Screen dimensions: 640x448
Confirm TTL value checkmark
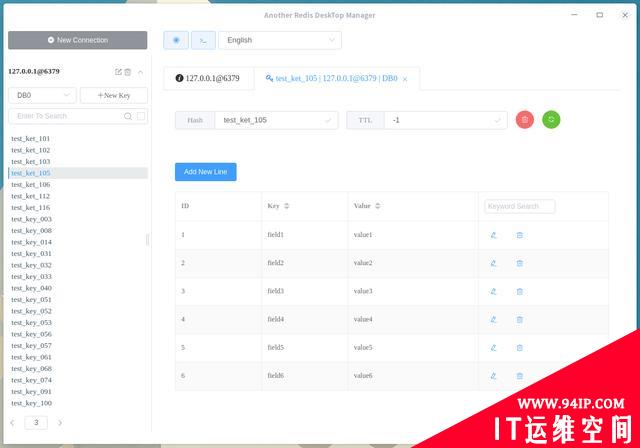tap(497, 120)
